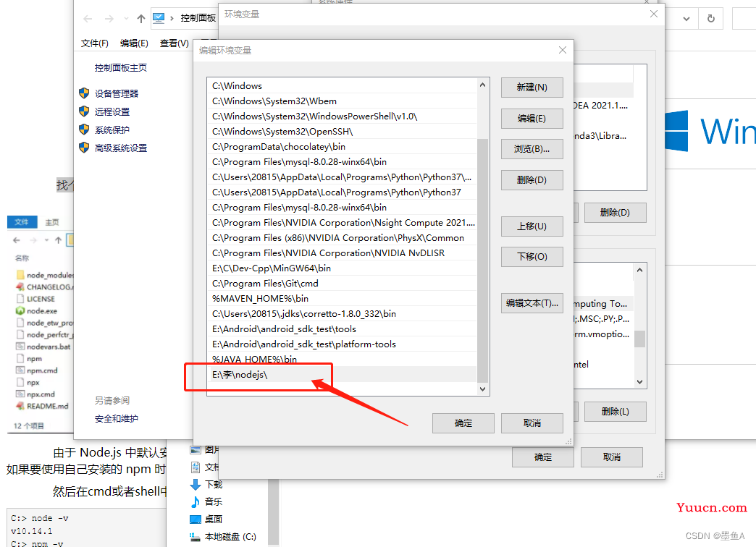This screenshot has width=756, height=547.
Task: Open the address bar history dropdown
Action: point(686,19)
